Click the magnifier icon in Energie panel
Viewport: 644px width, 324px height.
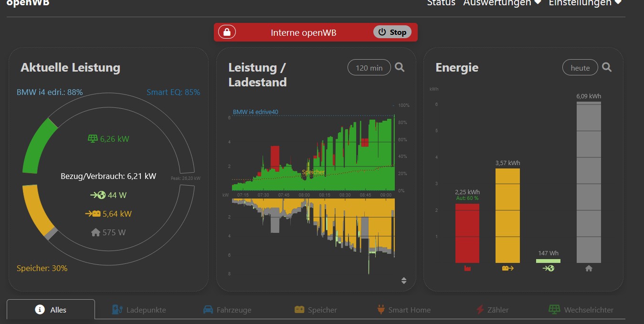coord(607,67)
